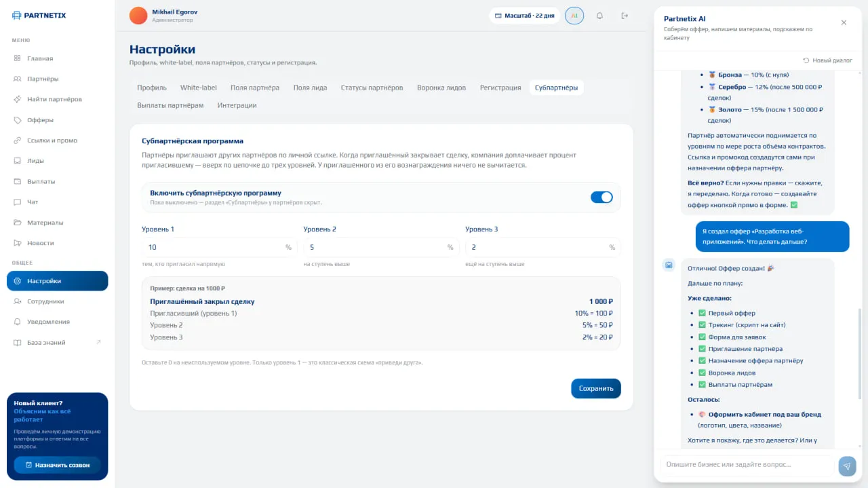Click Оформить кабинет под ваш бренд text
The width and height of the screenshot is (868, 488).
tap(765, 414)
